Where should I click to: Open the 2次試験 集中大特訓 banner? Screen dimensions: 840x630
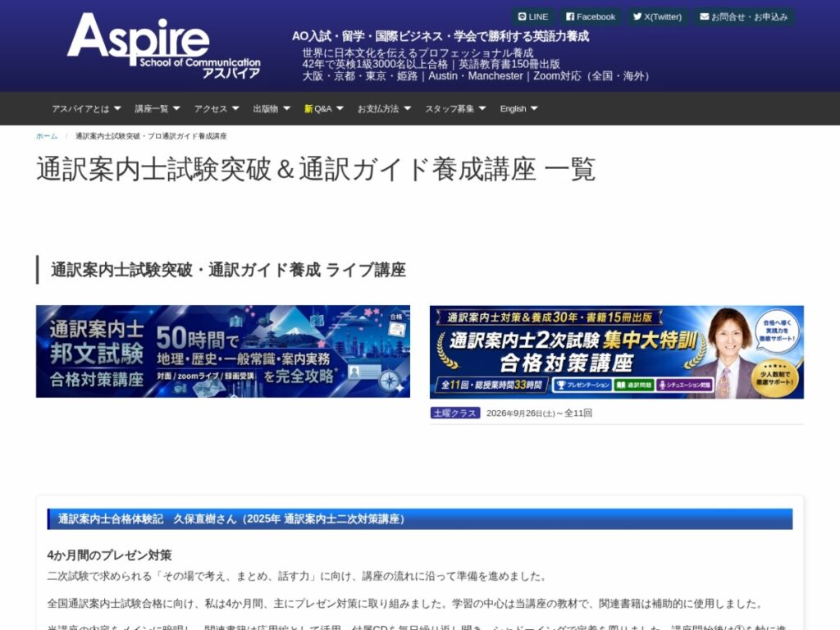click(617, 352)
